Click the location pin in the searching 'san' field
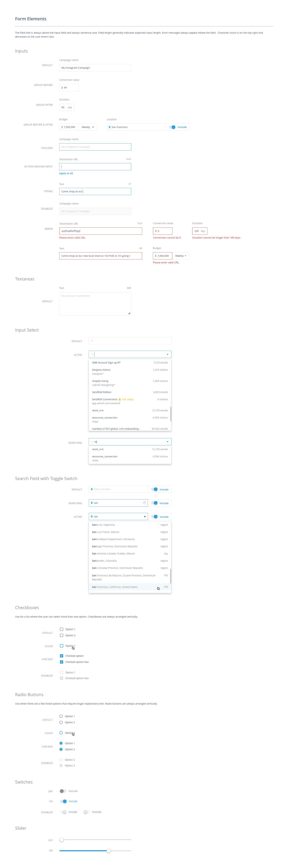288x868 pixels. pyautogui.click(x=92, y=502)
